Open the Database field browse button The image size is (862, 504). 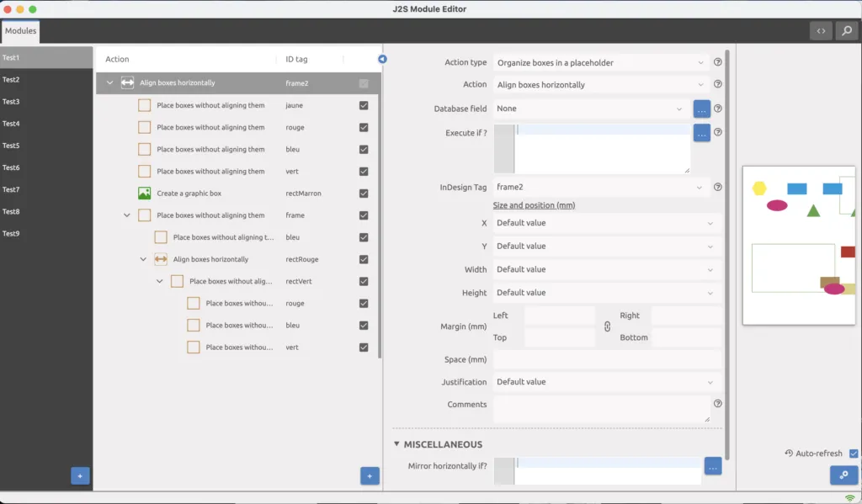pos(701,109)
